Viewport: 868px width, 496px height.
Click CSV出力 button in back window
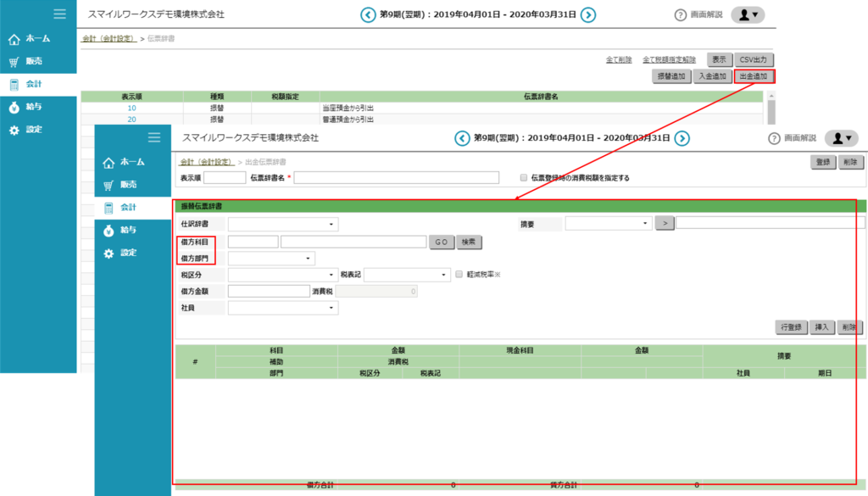(x=754, y=60)
